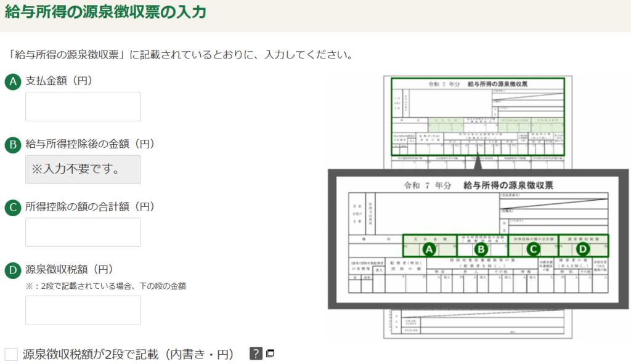631x364 pixels.
Task: Click the C marker in the enlarged slip diagram
Action: point(533,249)
